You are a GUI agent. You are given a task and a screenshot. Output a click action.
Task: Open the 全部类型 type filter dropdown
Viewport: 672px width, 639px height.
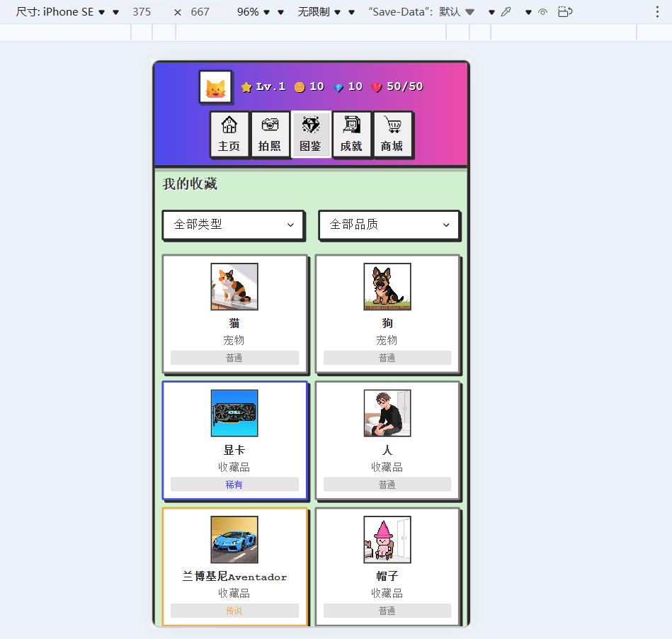point(234,225)
